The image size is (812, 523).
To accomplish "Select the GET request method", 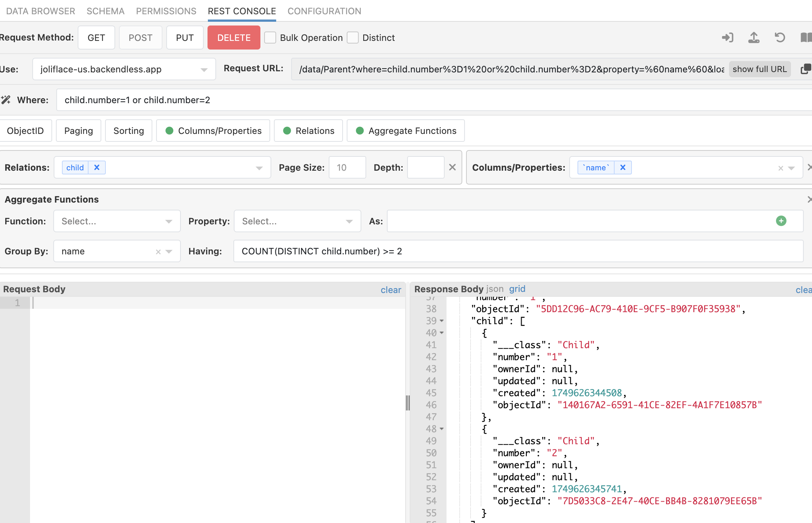I will click(x=96, y=38).
